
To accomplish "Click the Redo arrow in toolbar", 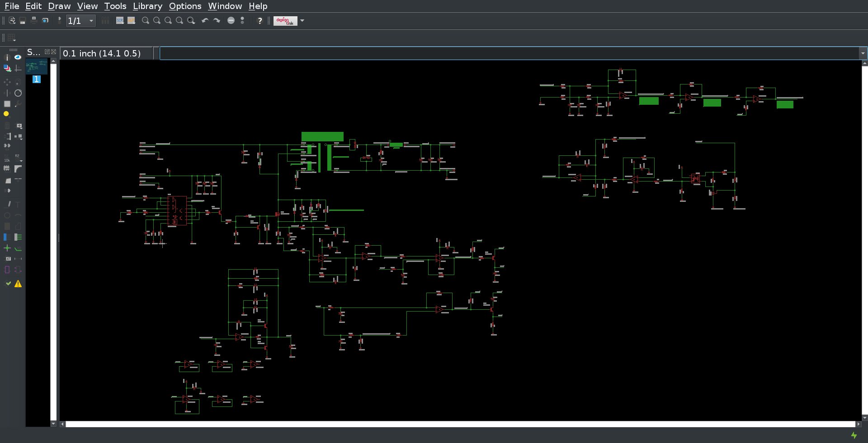I will click(217, 21).
